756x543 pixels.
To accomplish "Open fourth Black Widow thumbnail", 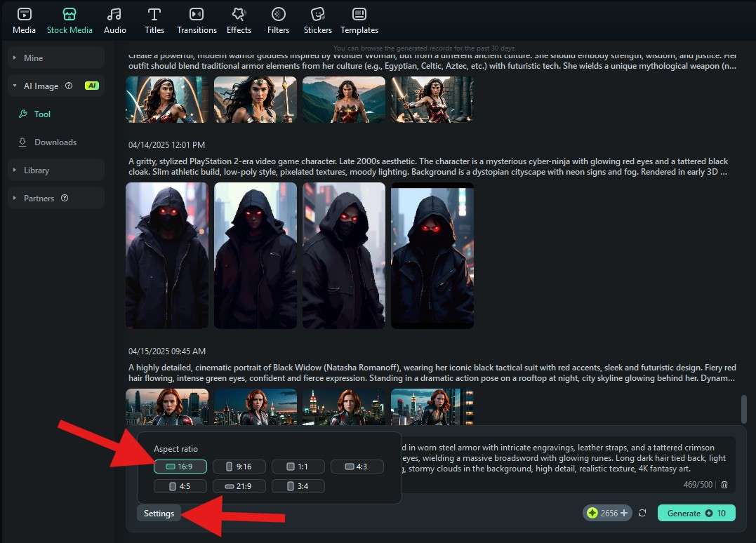I will pos(432,407).
